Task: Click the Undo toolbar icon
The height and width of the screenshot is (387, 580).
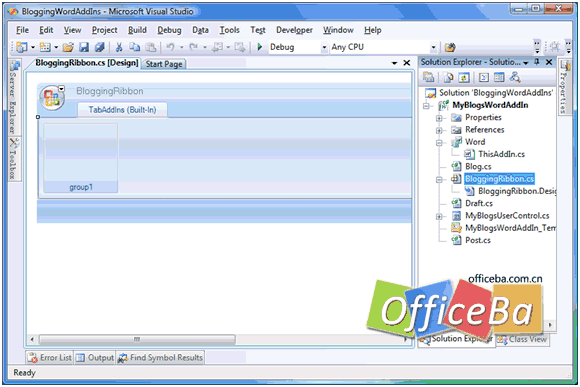Action: click(171, 47)
